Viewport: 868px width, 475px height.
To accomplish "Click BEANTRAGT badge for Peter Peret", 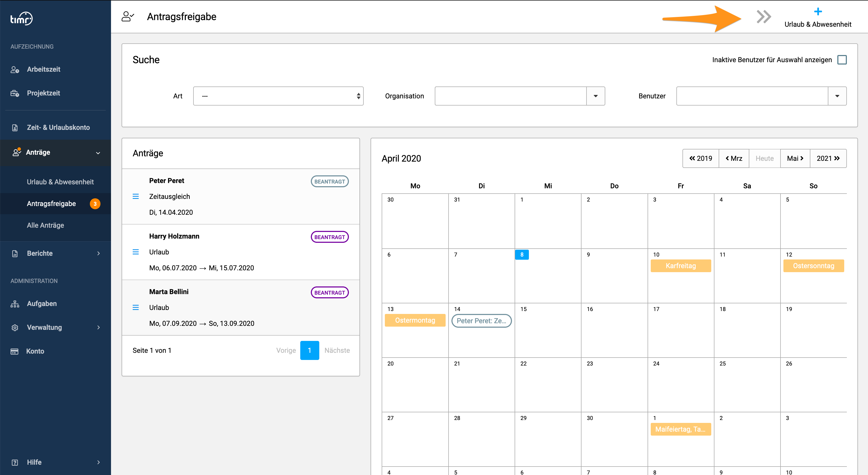I will point(330,181).
